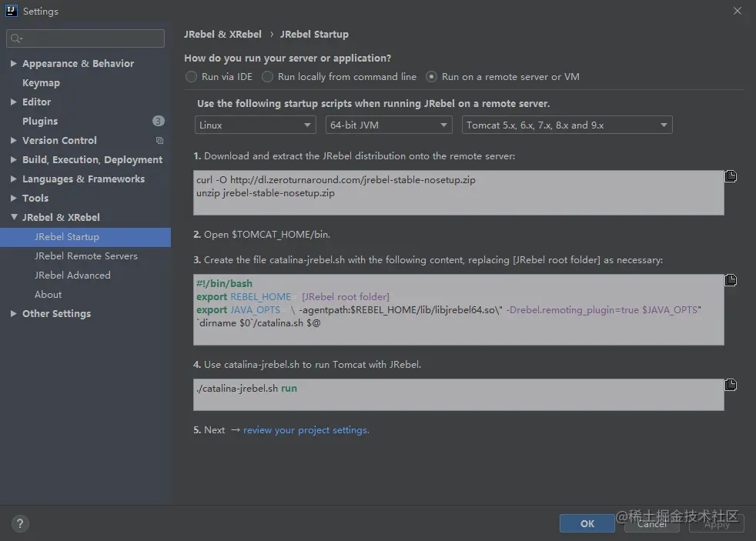This screenshot has width=756, height=541.
Task: Copy the ./catalina-jrebel.sh run command
Action: tap(731, 385)
